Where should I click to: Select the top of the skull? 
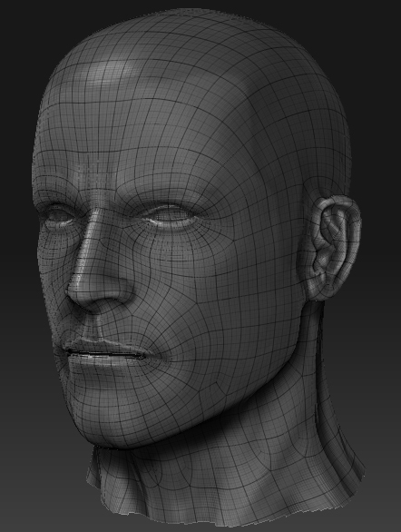click(x=190, y=31)
